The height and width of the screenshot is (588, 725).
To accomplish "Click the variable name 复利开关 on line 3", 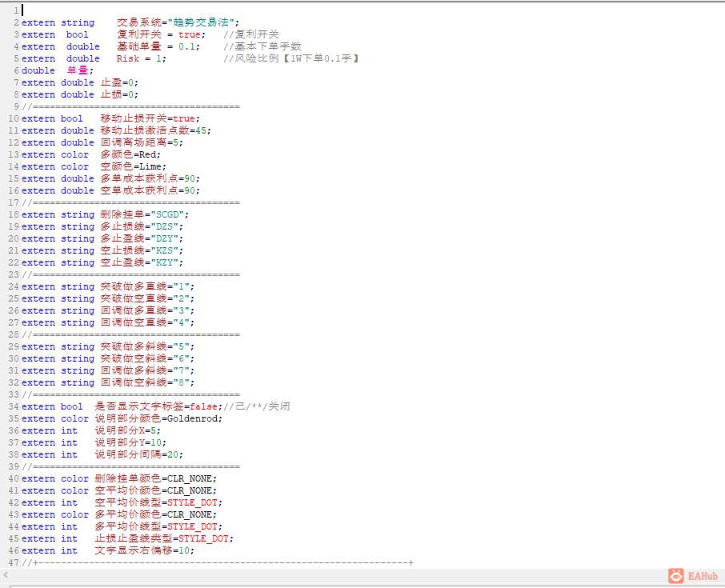I will (138, 34).
